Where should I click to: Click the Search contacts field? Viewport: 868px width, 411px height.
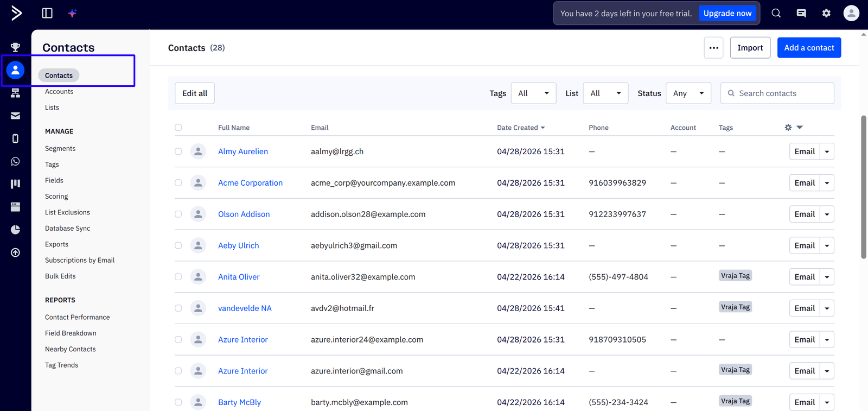777,93
